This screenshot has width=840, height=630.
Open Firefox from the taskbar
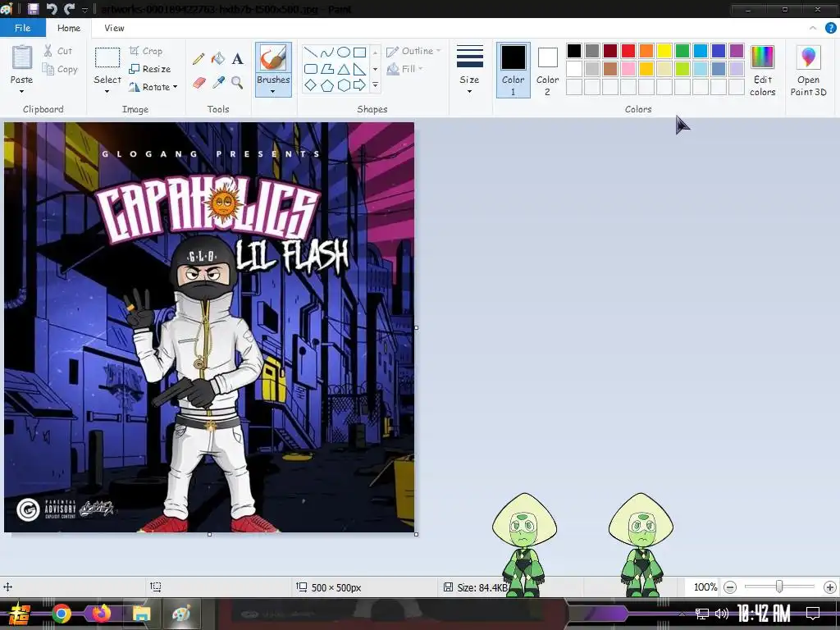[101, 614]
